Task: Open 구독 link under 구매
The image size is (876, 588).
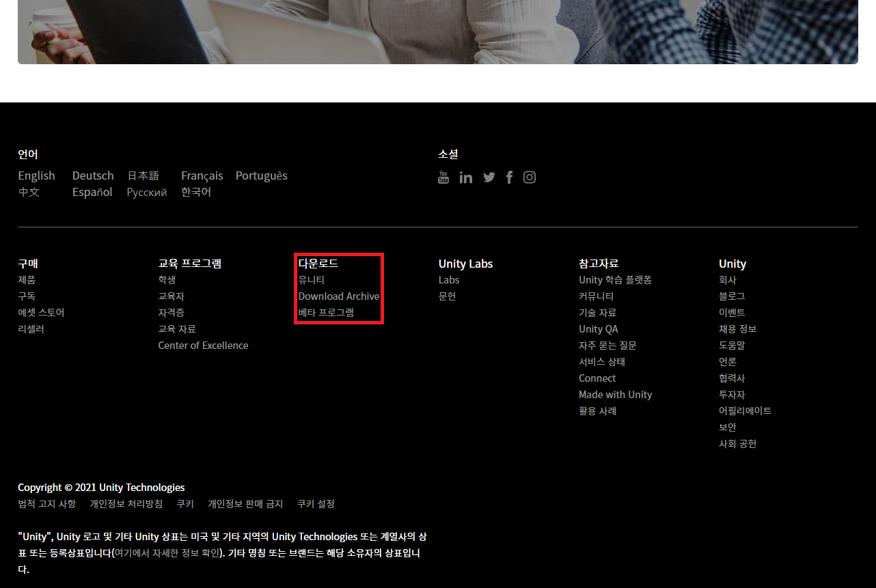Action: pos(27,296)
